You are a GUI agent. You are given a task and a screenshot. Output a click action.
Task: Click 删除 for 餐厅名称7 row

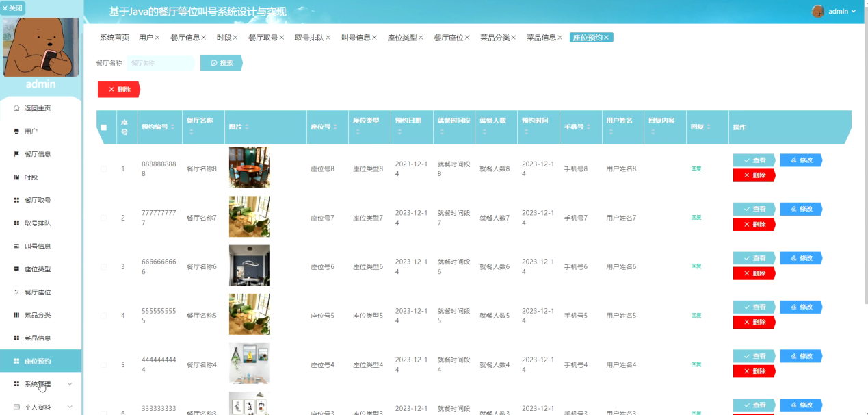(754, 224)
